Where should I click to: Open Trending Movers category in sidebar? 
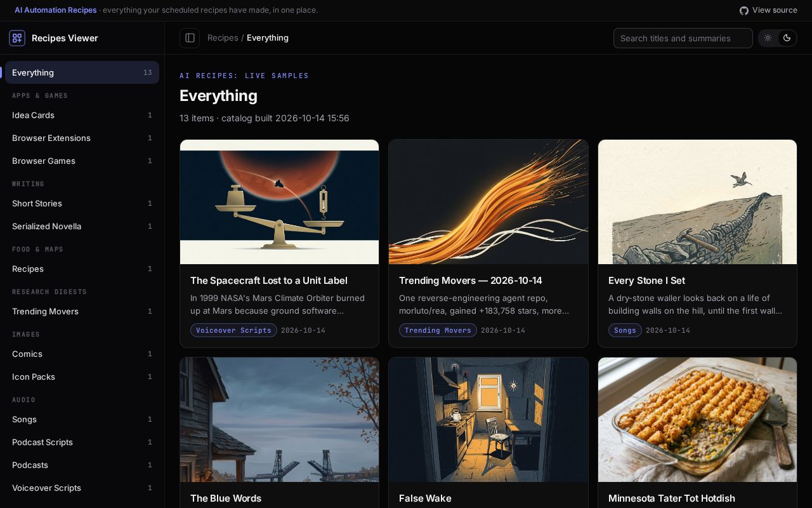click(82, 311)
